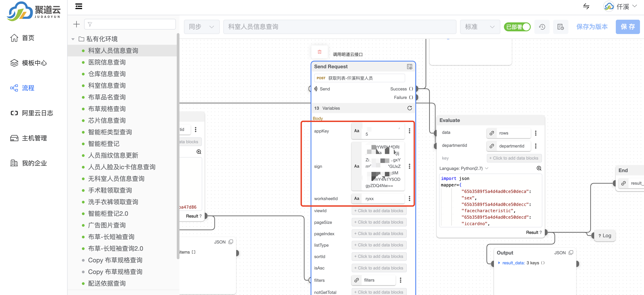Add data blocks to isAsc
This screenshot has width=644, height=295.
[379, 268]
